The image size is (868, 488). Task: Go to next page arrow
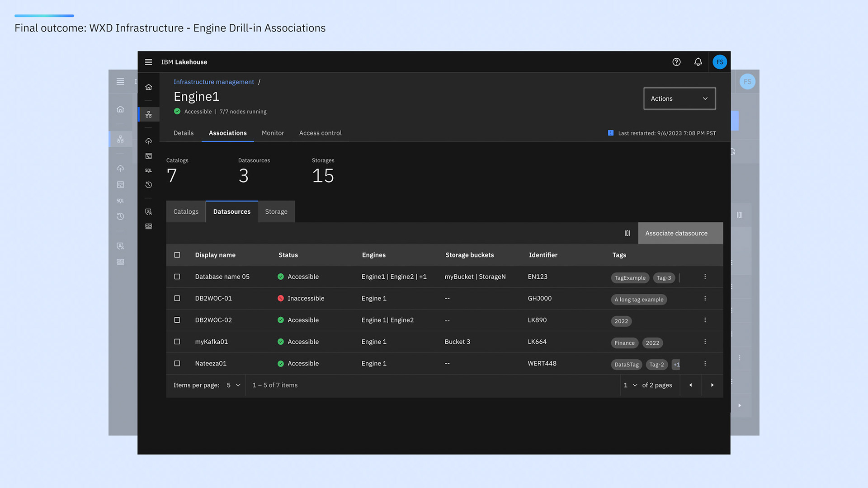[x=712, y=385]
